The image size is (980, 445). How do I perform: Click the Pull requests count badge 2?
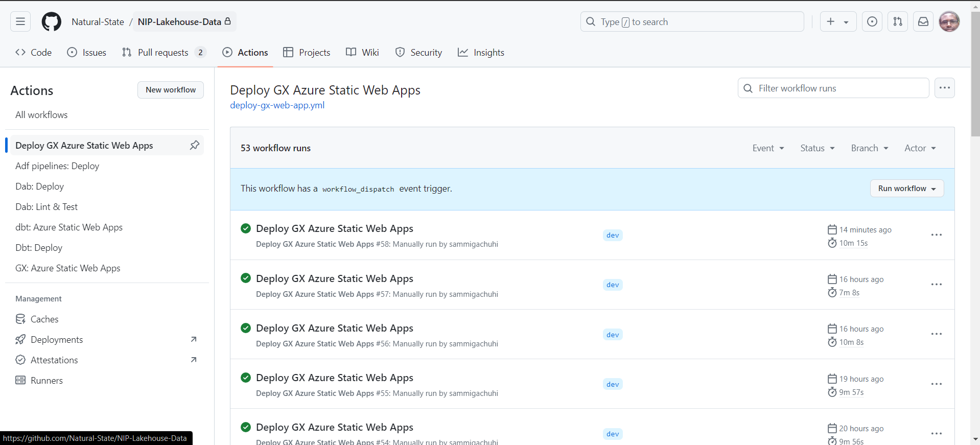click(x=200, y=52)
